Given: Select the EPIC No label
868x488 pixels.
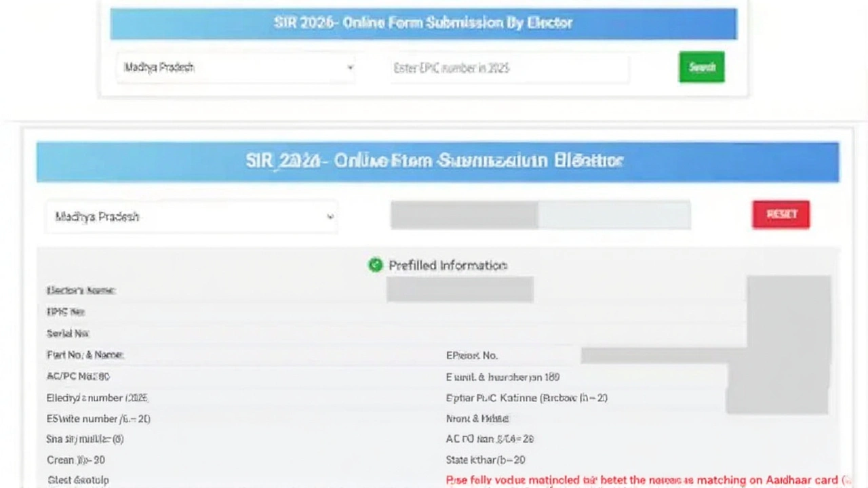Looking at the screenshot, I should click(x=65, y=312).
